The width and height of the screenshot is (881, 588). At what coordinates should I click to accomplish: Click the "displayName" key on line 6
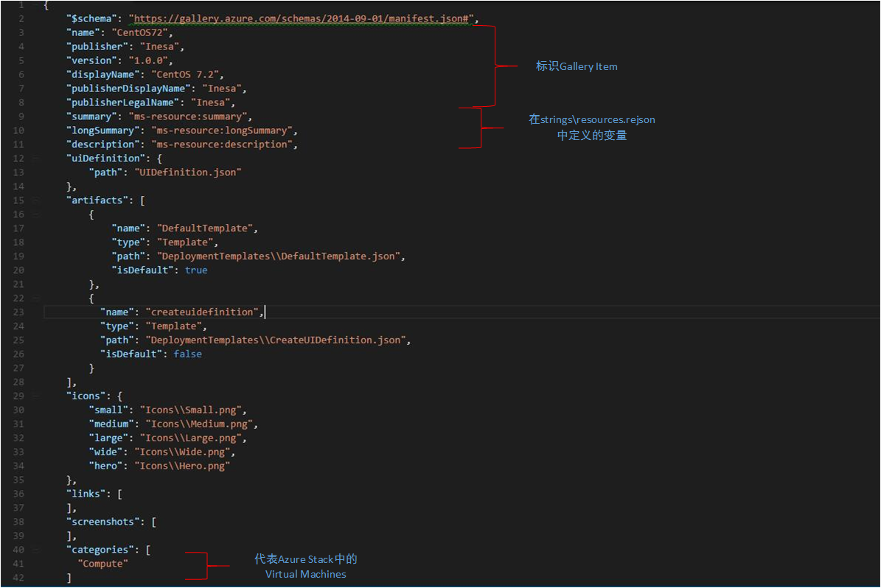pos(102,74)
